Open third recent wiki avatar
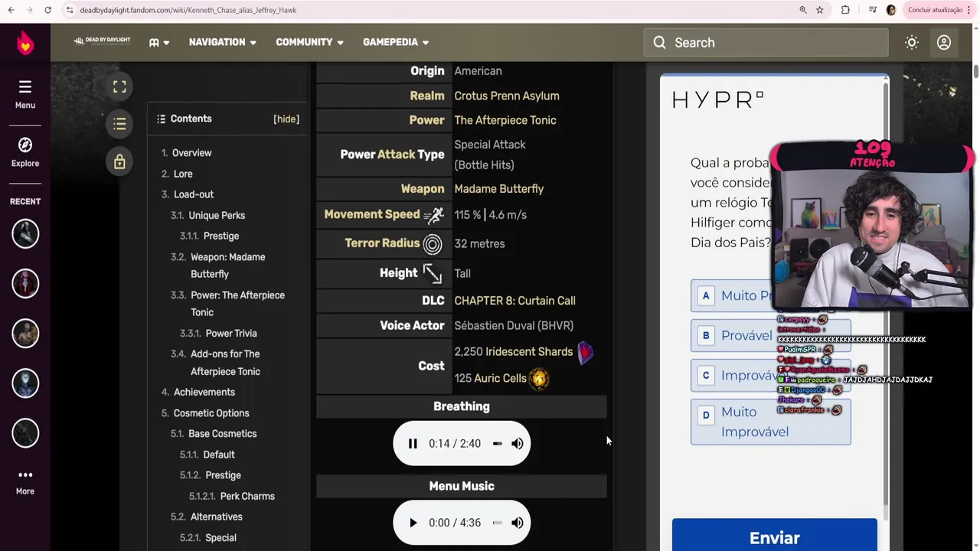Screen dimensions: 980x551 (25, 334)
